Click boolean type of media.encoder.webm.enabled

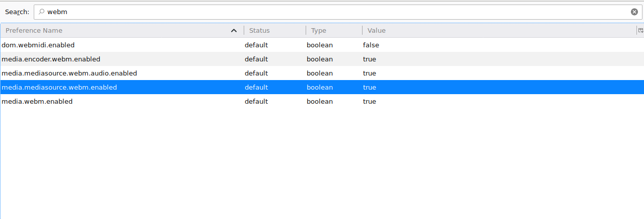click(x=320, y=59)
